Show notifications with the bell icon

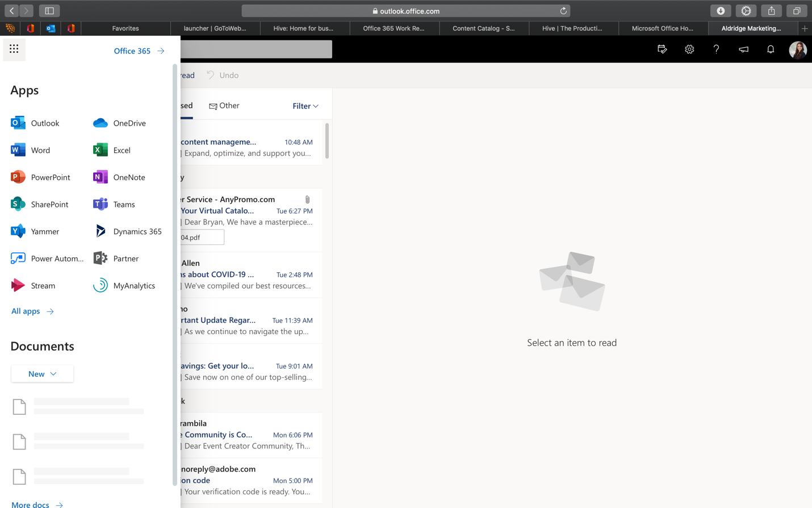771,49
